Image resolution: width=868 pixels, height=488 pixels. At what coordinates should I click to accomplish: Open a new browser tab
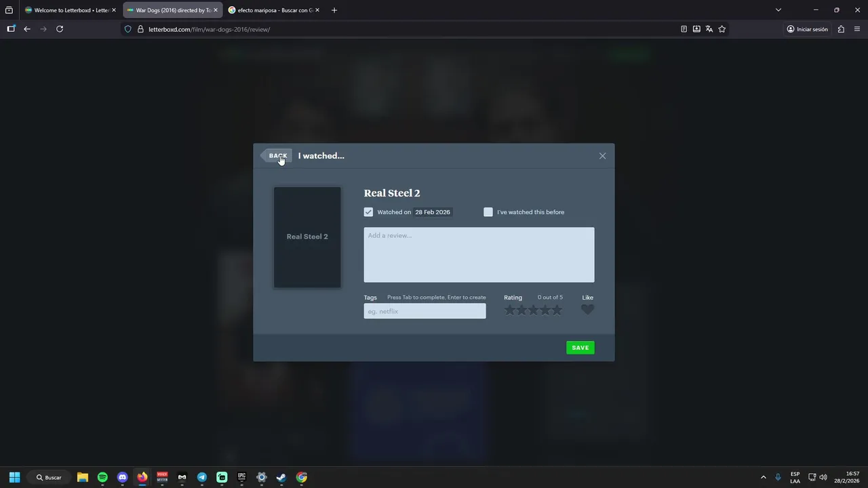pos(334,10)
